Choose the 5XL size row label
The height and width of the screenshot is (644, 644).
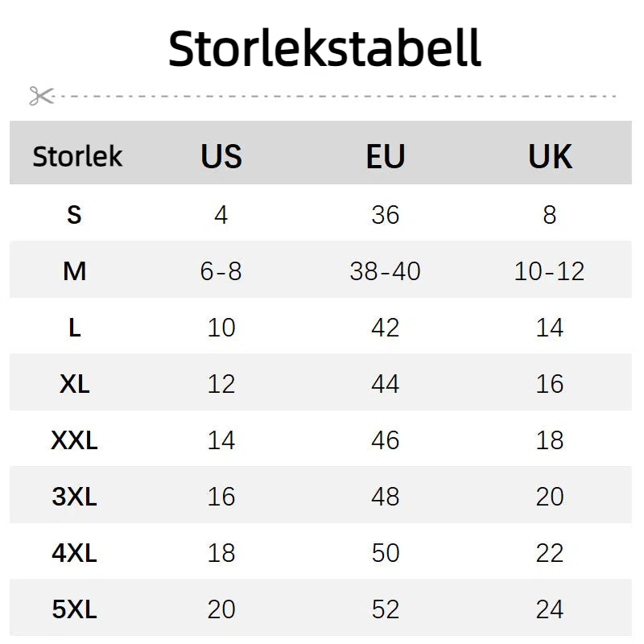[75, 609]
